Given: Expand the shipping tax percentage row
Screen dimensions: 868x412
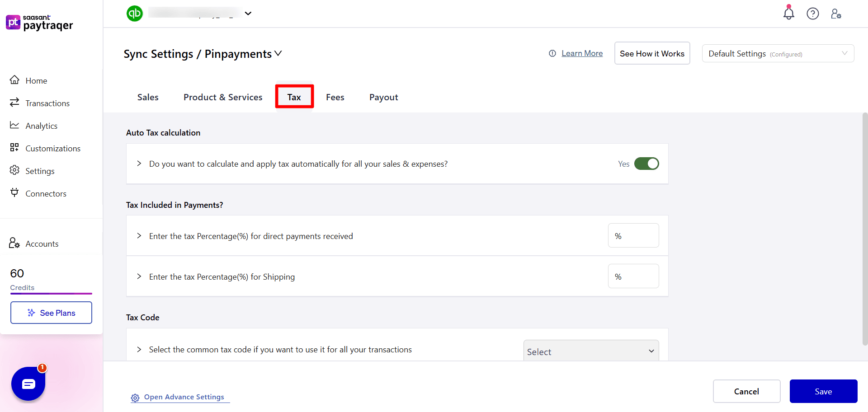Looking at the screenshot, I should [139, 276].
